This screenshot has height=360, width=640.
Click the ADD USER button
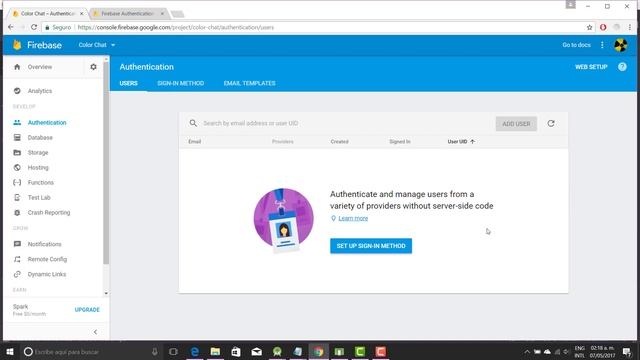[x=516, y=124]
